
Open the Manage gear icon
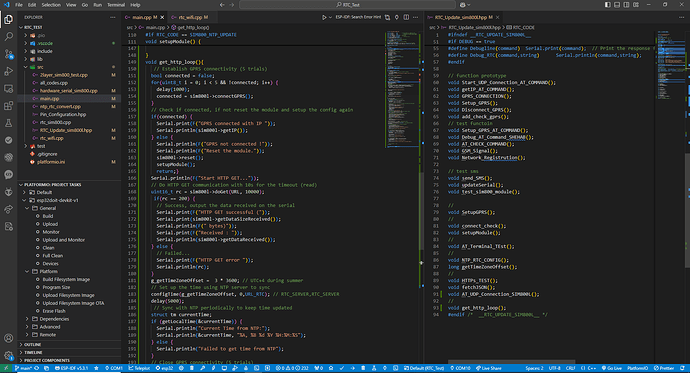pos(8,355)
